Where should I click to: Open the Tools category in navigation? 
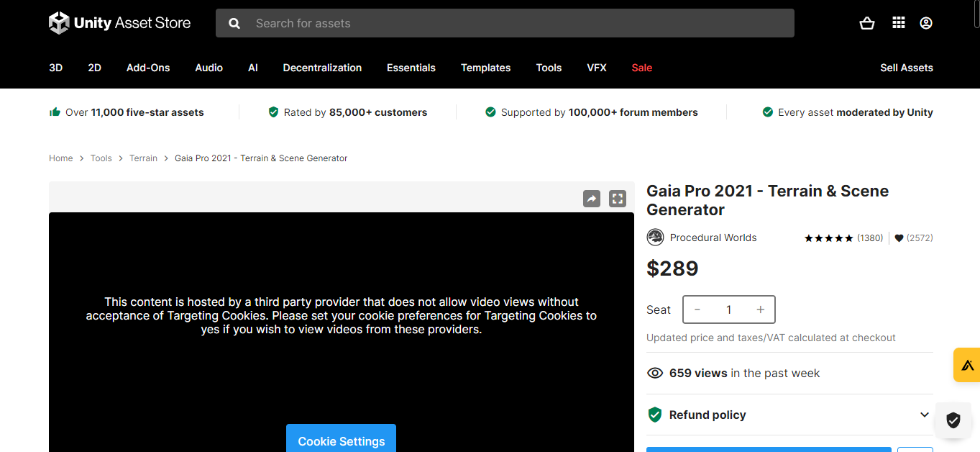[x=549, y=68]
